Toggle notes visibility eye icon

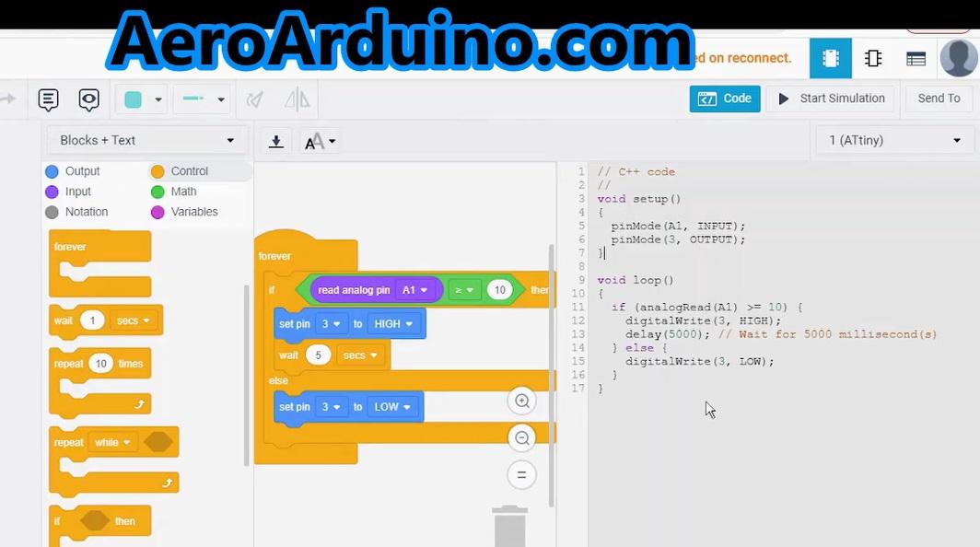coord(88,99)
